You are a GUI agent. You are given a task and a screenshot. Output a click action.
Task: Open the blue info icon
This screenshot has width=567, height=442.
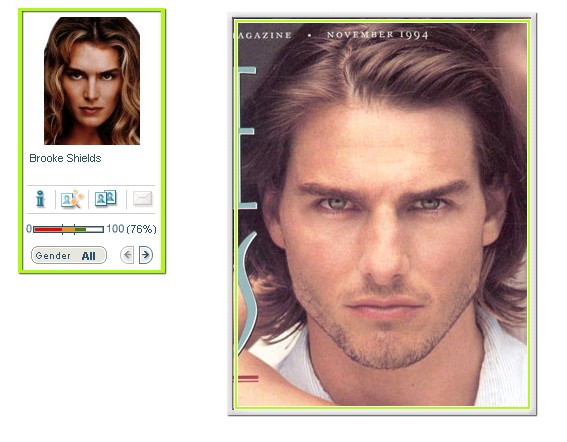coord(40,199)
